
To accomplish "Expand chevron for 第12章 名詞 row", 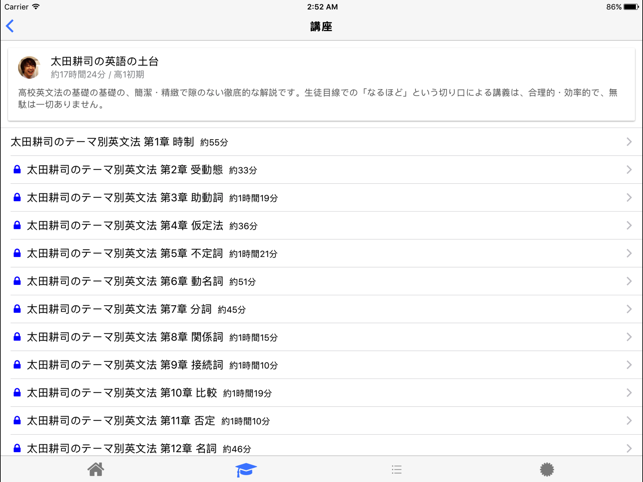I will click(629, 448).
